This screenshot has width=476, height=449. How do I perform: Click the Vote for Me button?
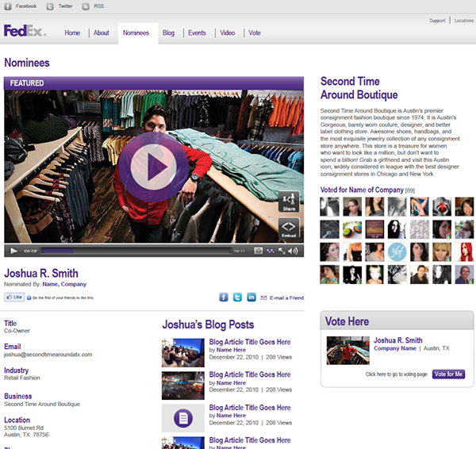[x=448, y=374]
